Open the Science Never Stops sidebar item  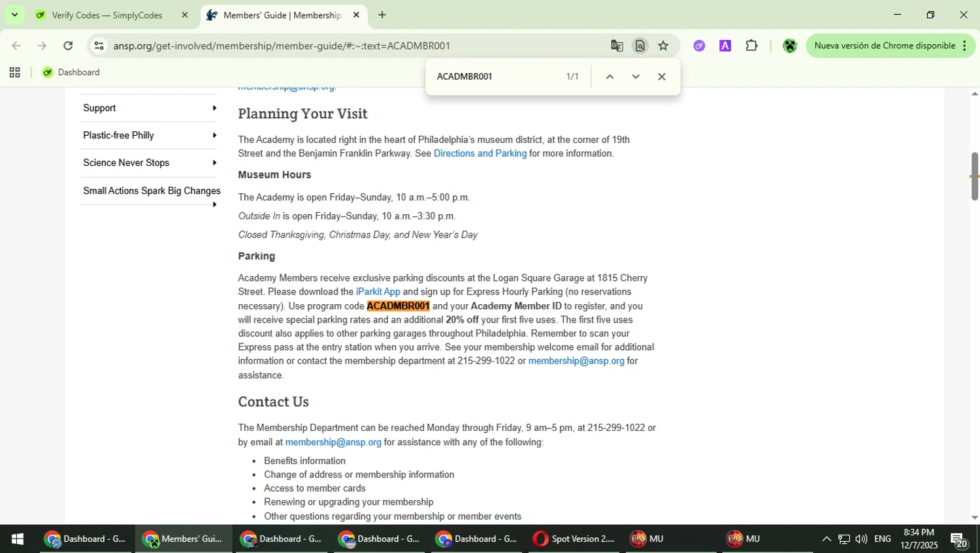126,163
